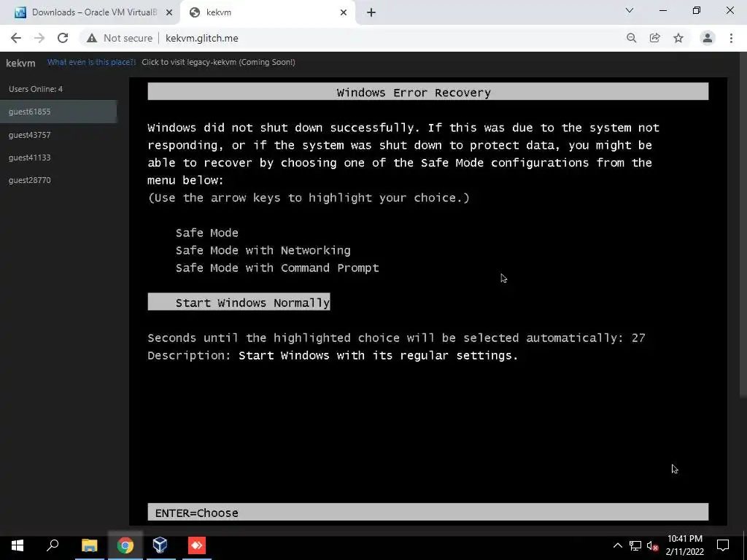Viewport: 747px width, 560px height.
Task: Open the zoom magnifier in address bar
Action: pyautogui.click(x=631, y=38)
